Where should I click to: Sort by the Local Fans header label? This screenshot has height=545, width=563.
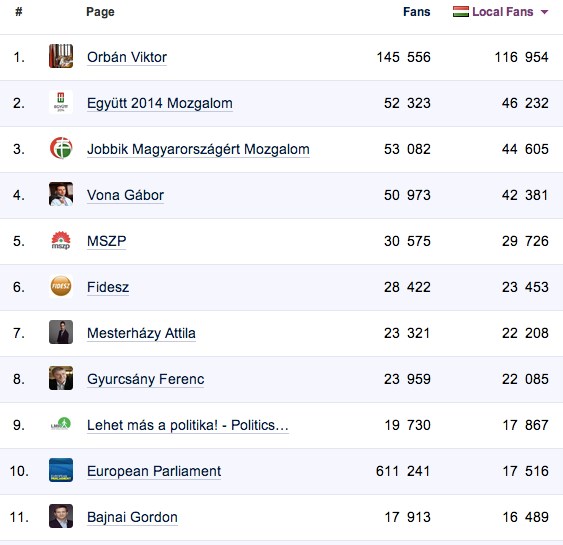pos(502,12)
